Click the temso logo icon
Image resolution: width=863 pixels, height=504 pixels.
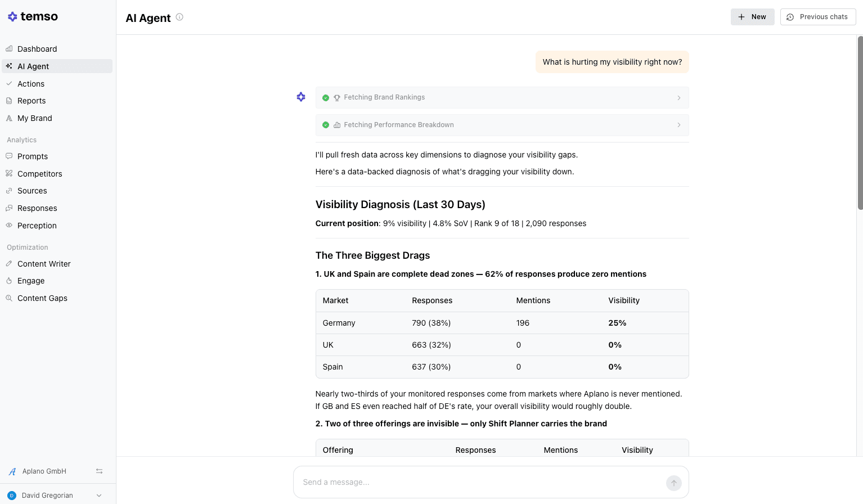[x=12, y=17]
